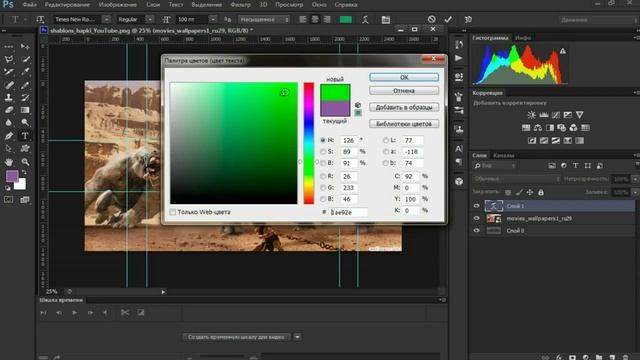Select the Hand tool
Screen dimensions: 640x360
pos(9,162)
